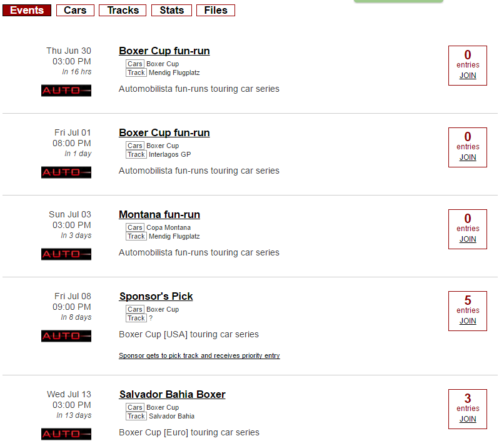Open sponsor priority entry info link
Image resolution: width=504 pixels, height=446 pixels.
click(199, 356)
